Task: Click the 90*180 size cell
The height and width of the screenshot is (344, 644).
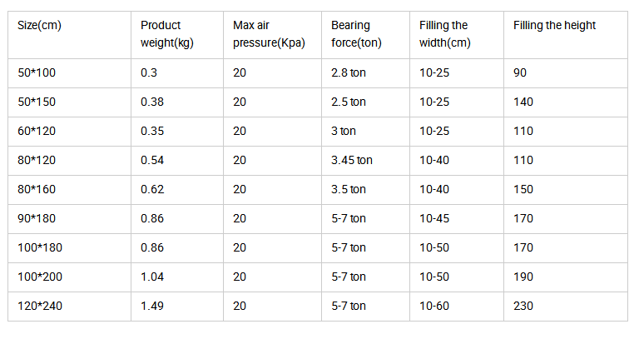Action: 37,219
